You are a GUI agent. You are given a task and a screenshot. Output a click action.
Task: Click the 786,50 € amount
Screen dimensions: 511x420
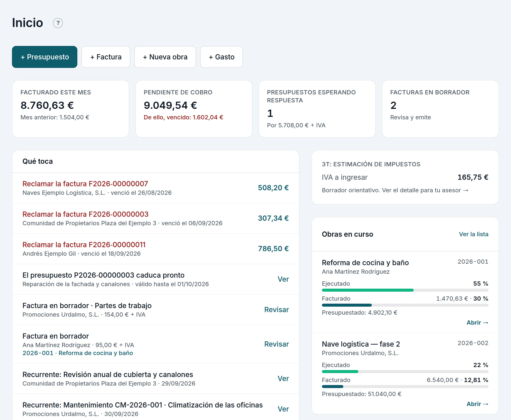point(273,249)
